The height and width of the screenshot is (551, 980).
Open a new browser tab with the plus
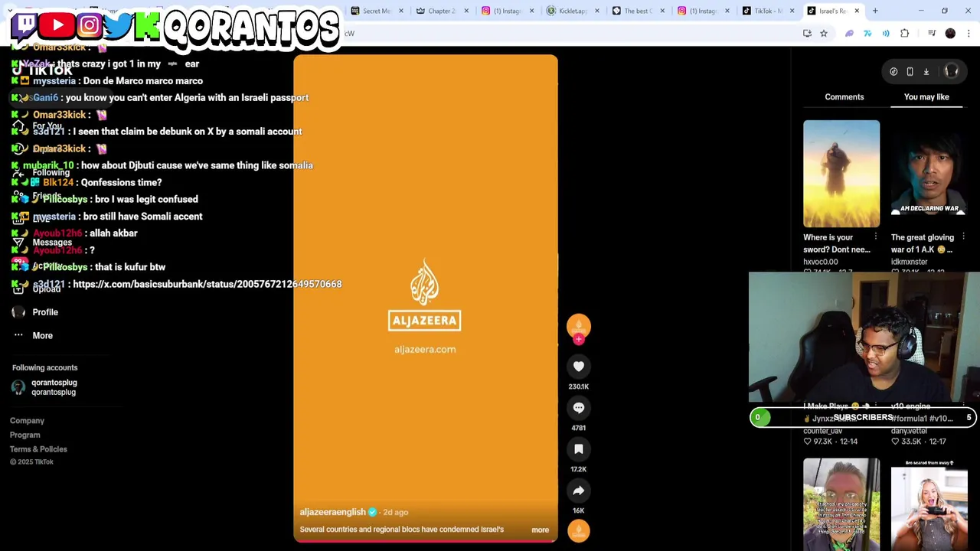point(875,11)
